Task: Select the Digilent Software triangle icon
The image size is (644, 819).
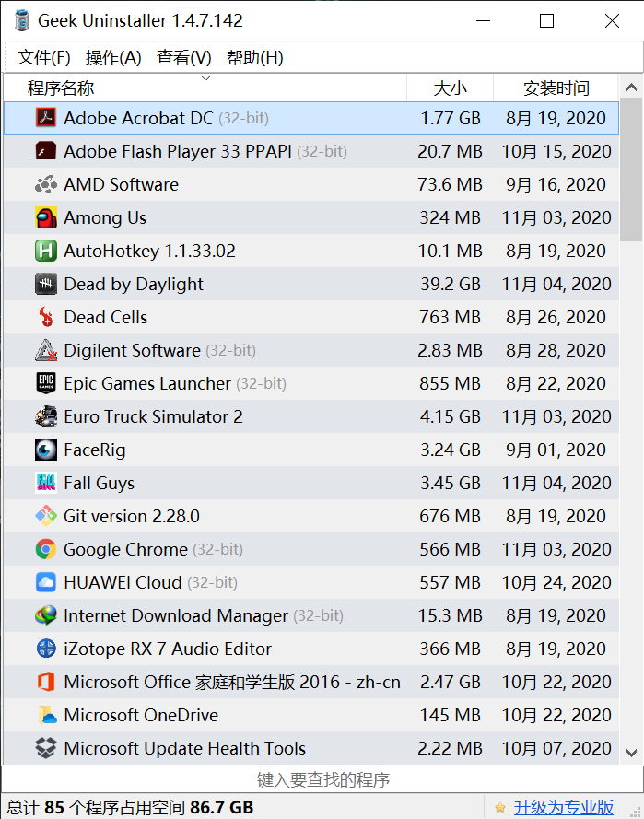Action: [46, 350]
